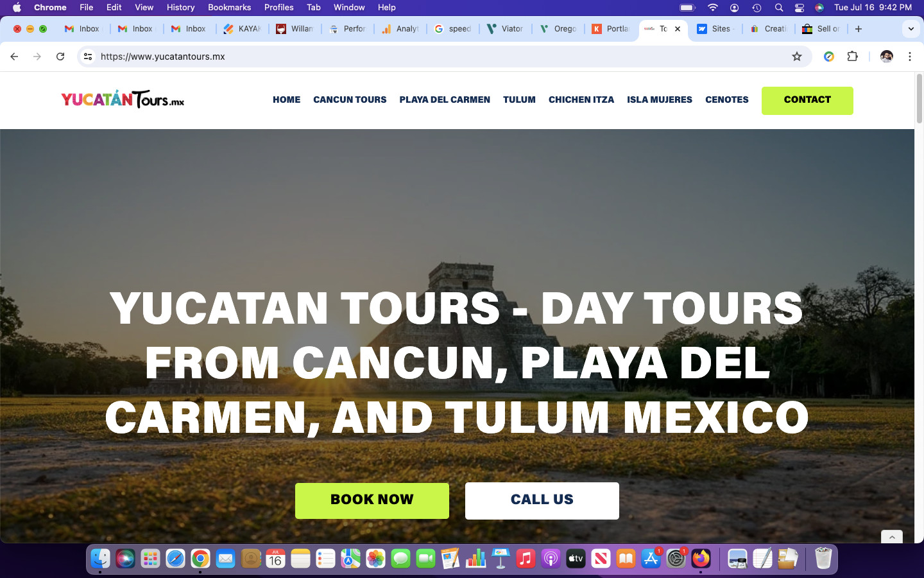Open Control Center in the menu bar
924x578 pixels.
[x=800, y=8]
